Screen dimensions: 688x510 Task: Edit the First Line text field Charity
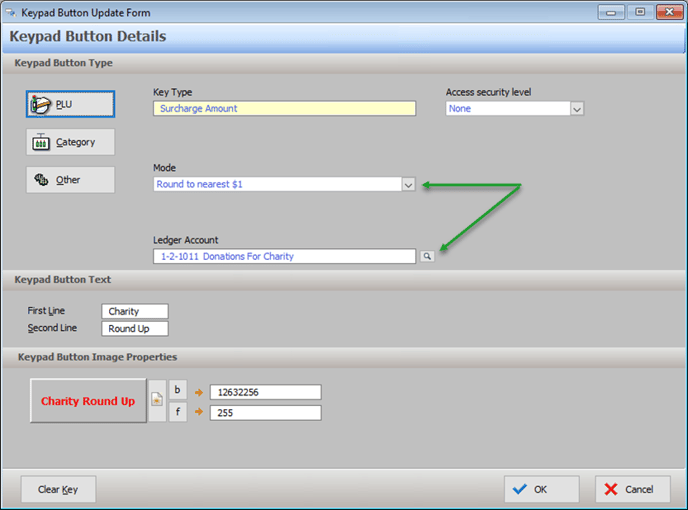pos(135,311)
